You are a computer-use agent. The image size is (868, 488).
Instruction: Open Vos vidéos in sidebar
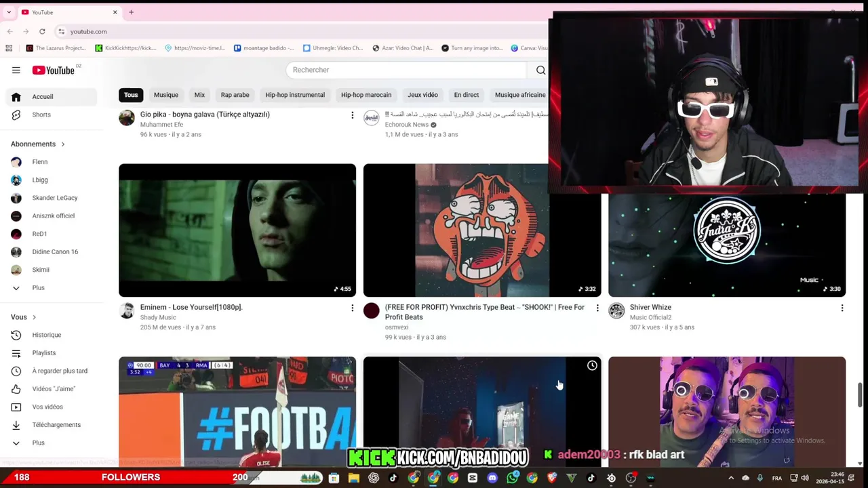[x=51, y=407]
